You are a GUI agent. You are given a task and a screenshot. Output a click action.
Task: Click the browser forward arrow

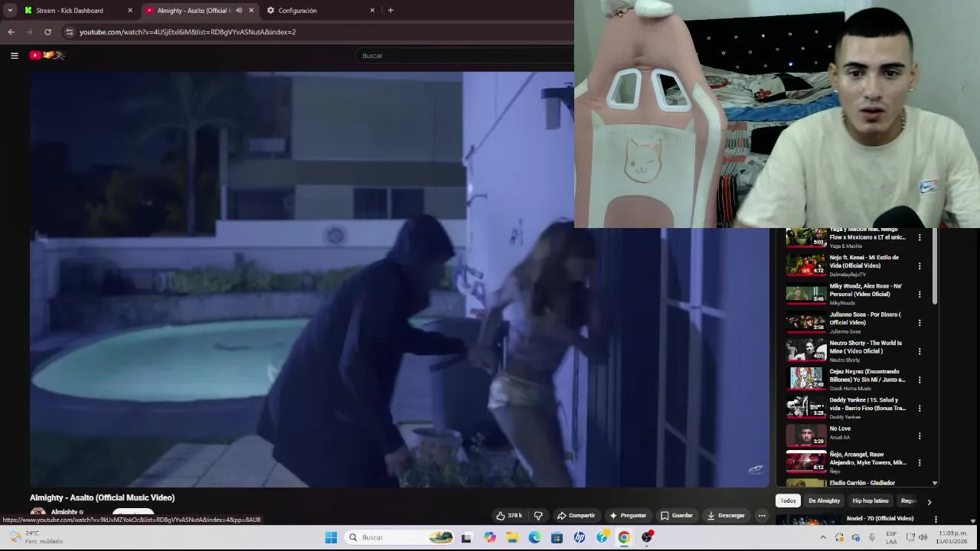(29, 32)
